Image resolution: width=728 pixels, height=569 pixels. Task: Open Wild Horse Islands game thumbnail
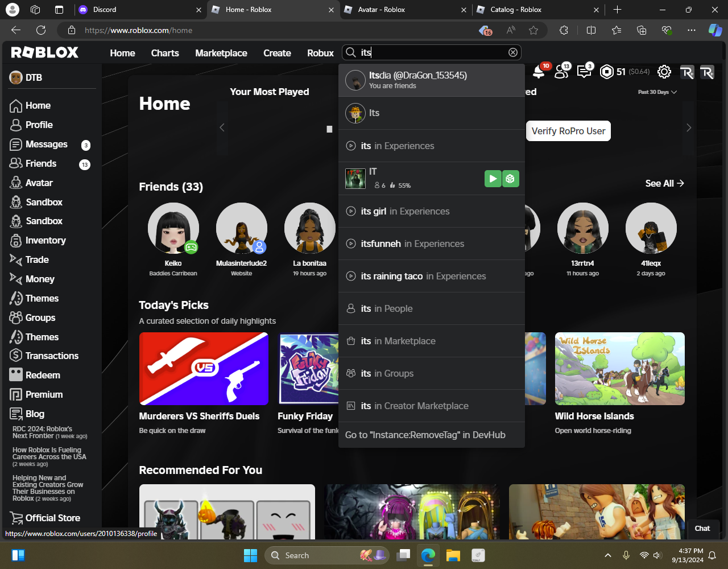(620, 369)
